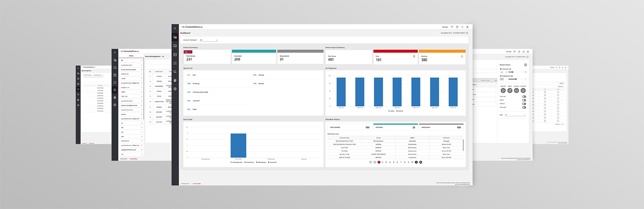Toggle the USB Lock switch
The width and height of the screenshot is (644, 209).
pos(524,104)
